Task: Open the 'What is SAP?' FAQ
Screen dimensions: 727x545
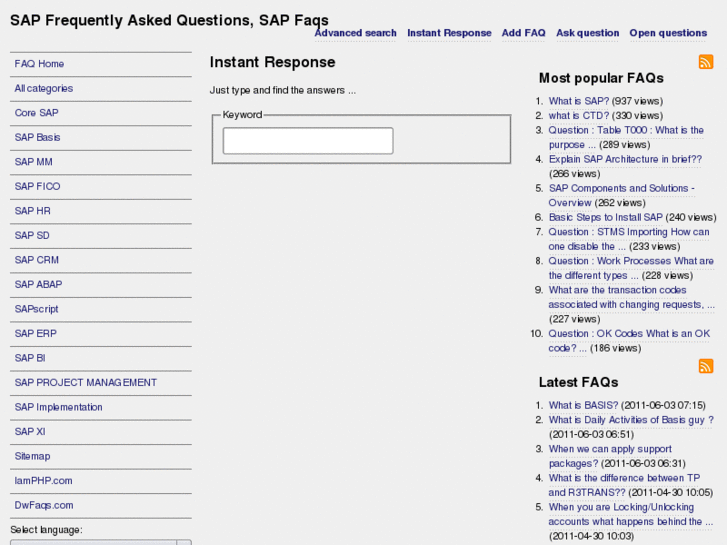Action: [x=579, y=101]
